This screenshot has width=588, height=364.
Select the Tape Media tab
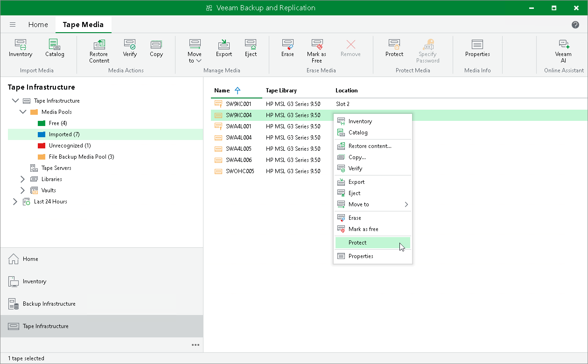[83, 25]
